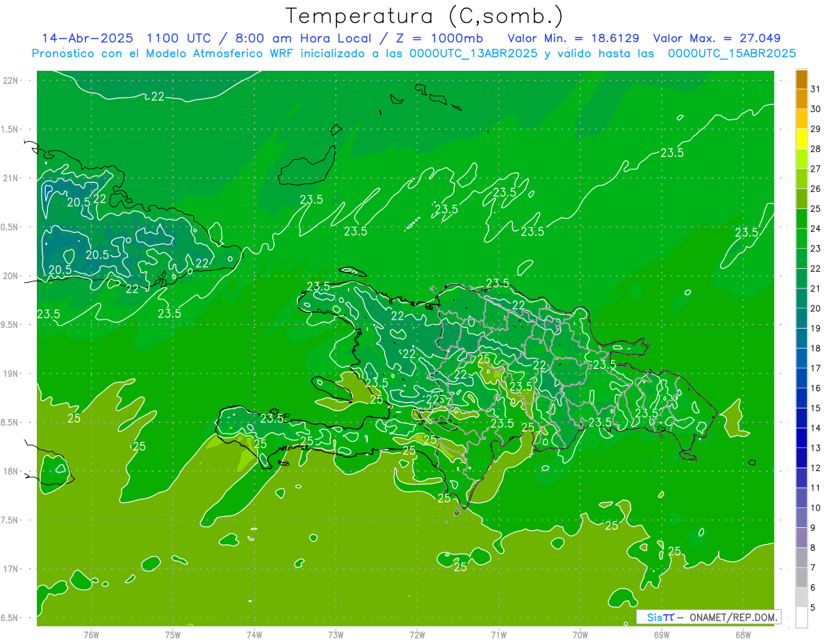Select the '0000UTC_15ABR2025' validity text

[x=731, y=53]
